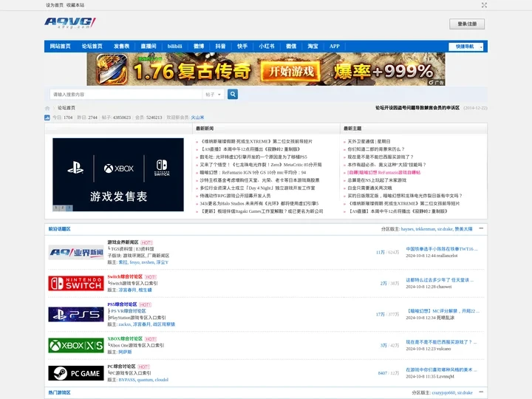Click 设为首页 link at top
This screenshot has width=532, height=399.
coord(54,5)
